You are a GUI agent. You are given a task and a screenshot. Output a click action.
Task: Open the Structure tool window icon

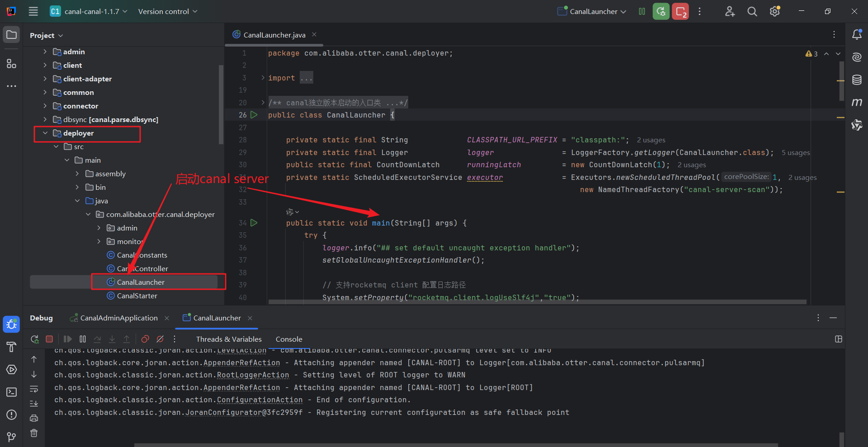[x=11, y=64]
